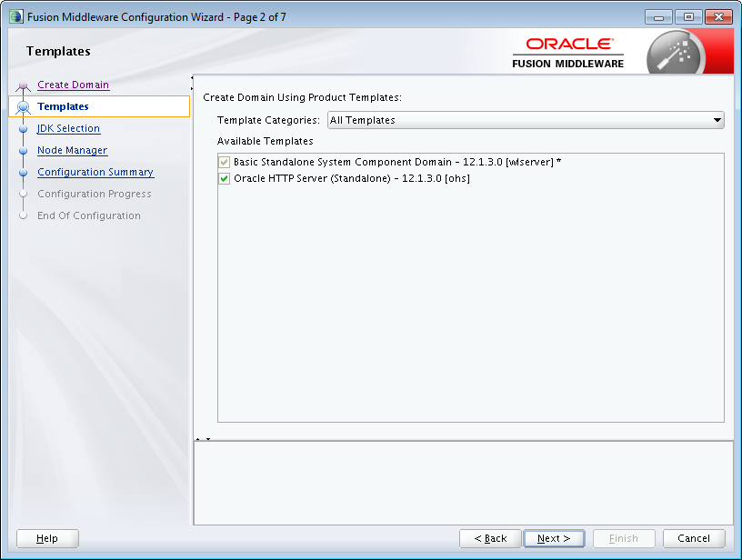
Task: Open the JDK Selection page link
Action: [68, 128]
